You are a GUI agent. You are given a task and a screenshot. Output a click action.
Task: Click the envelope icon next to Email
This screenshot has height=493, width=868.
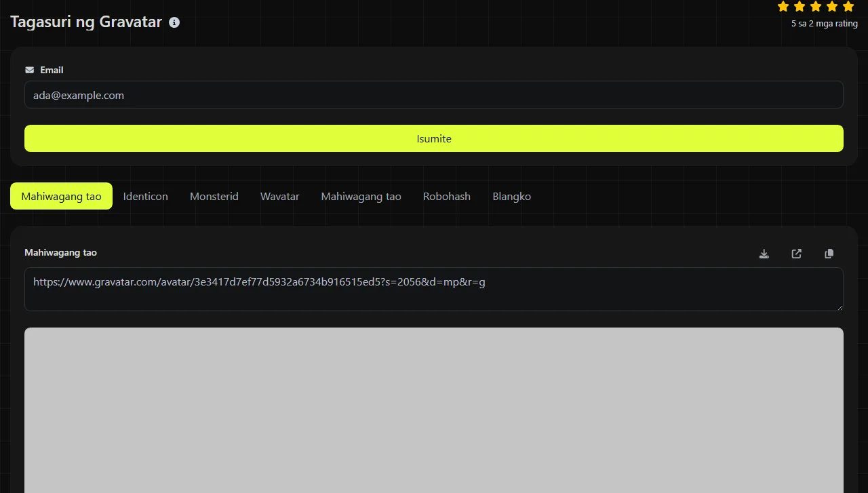click(x=29, y=70)
